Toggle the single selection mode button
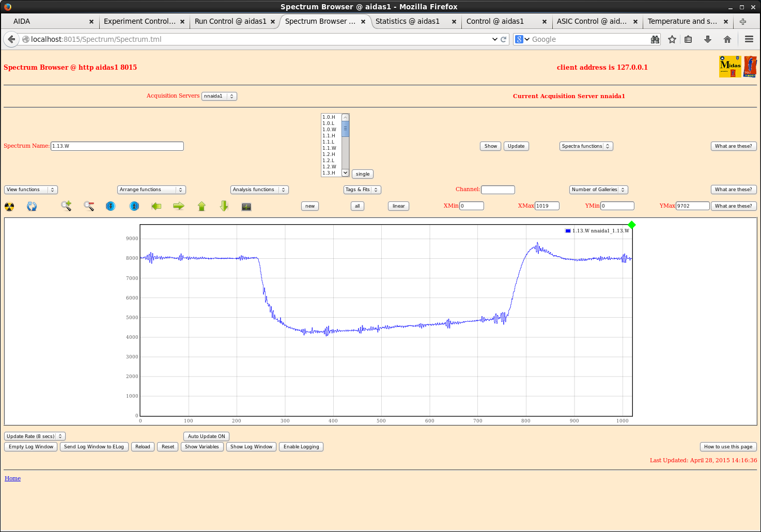The image size is (761, 532). (x=363, y=174)
